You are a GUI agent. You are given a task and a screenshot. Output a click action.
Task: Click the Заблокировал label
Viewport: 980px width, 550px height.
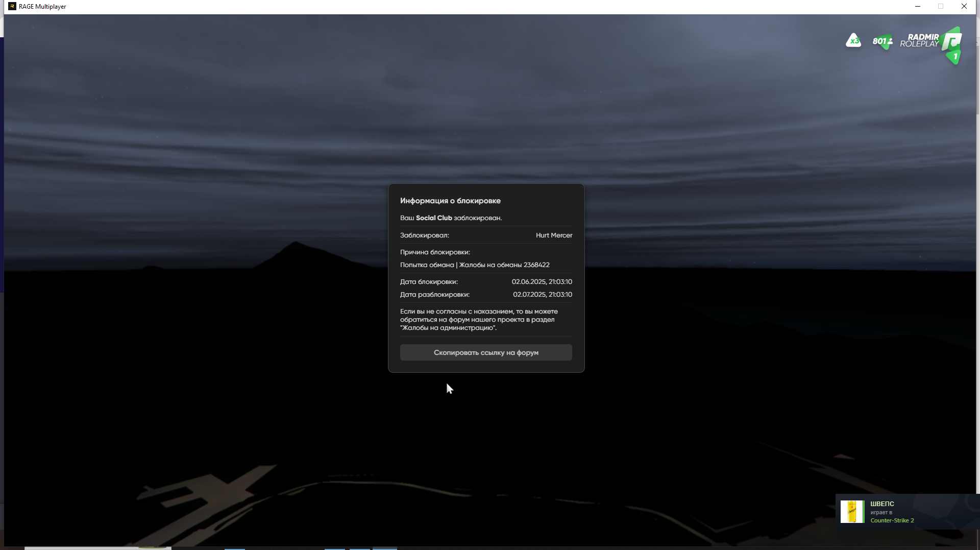[x=425, y=235]
